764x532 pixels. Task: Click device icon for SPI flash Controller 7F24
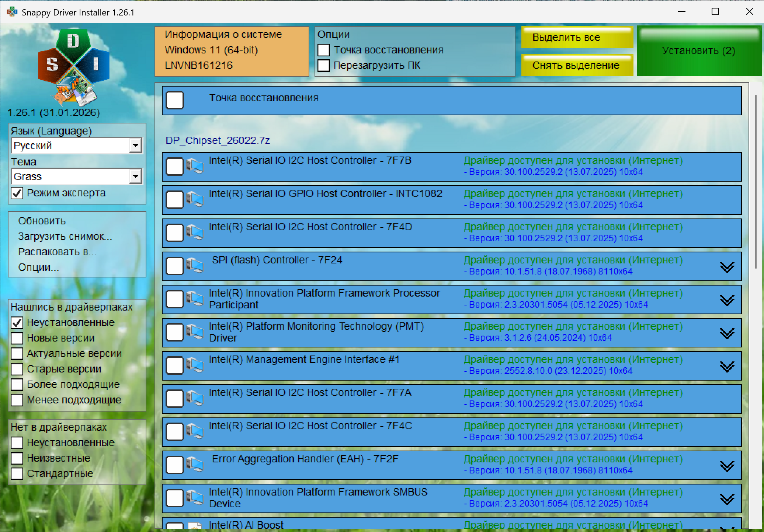click(x=194, y=266)
